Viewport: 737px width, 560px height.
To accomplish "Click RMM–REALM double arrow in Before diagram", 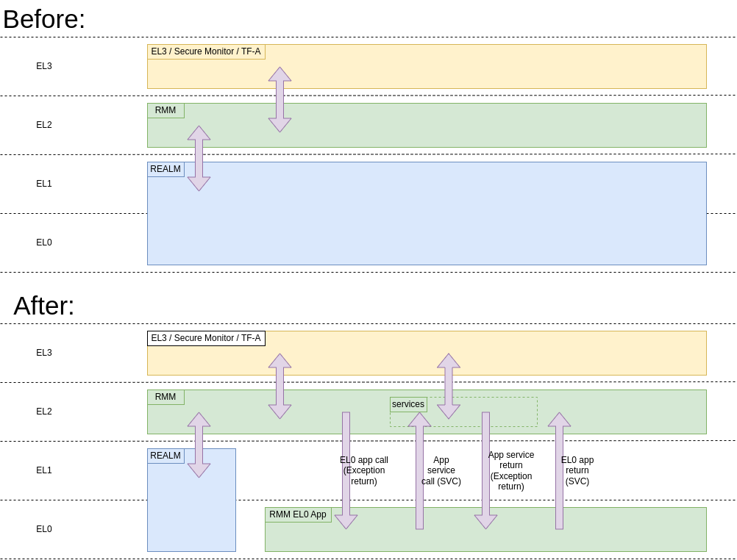I will pyautogui.click(x=199, y=158).
